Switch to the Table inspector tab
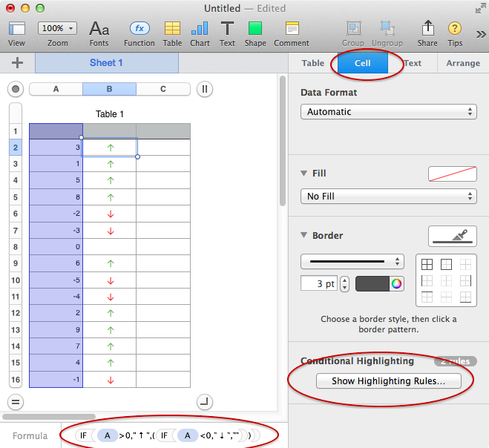Image resolution: width=489 pixels, height=448 pixels. [x=313, y=63]
